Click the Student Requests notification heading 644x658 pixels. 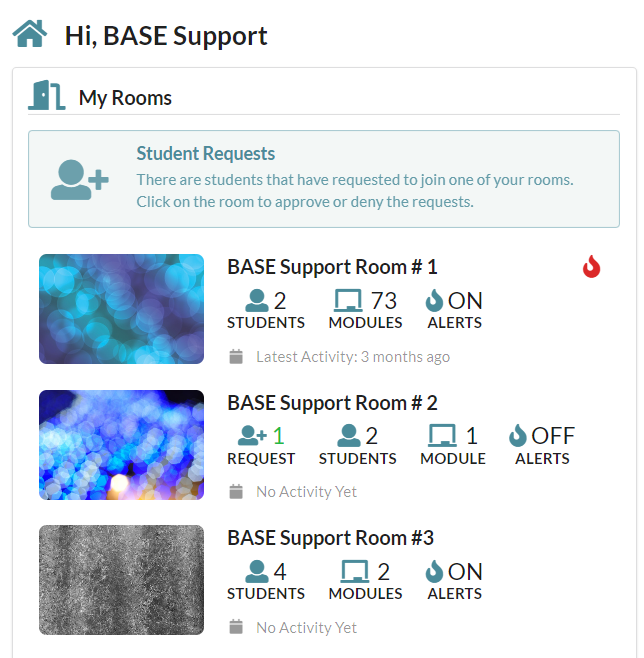[x=206, y=154]
